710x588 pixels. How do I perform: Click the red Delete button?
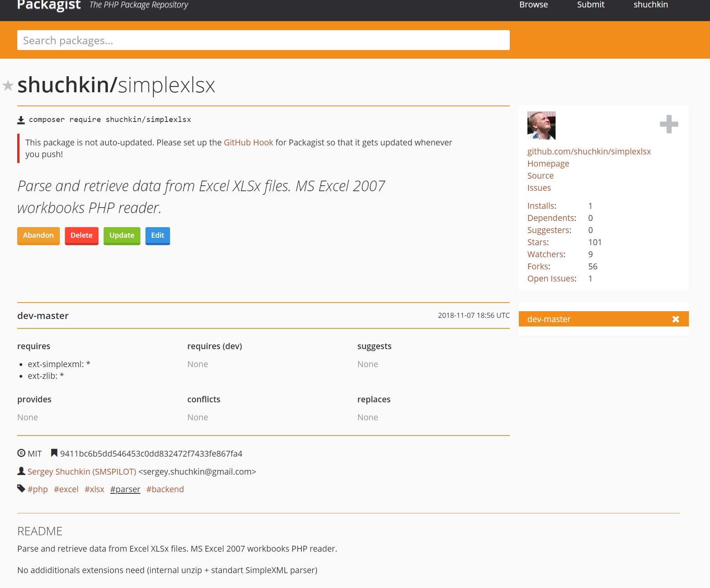pos(82,236)
